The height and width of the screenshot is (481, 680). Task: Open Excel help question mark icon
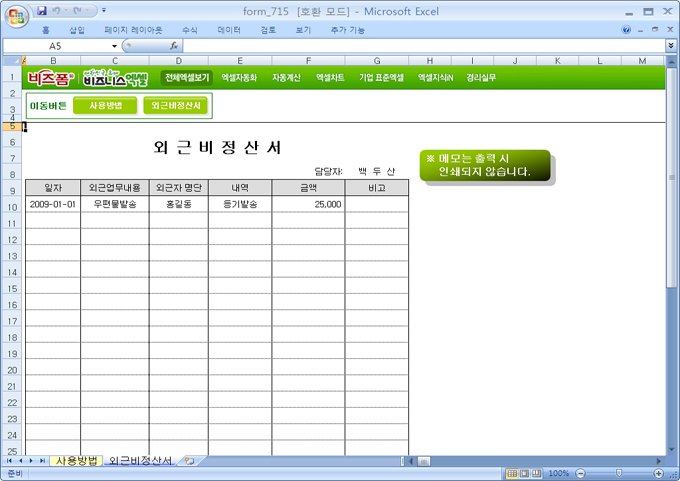[x=626, y=30]
